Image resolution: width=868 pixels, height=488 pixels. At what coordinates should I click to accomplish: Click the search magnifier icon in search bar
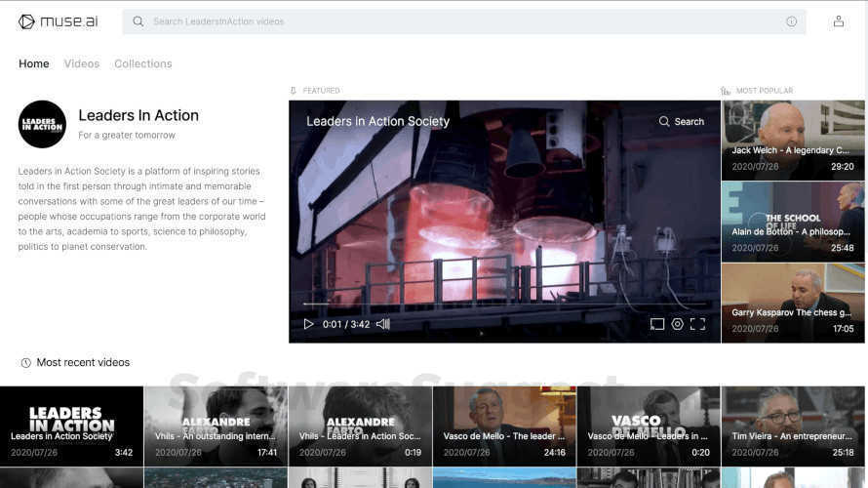tap(138, 21)
